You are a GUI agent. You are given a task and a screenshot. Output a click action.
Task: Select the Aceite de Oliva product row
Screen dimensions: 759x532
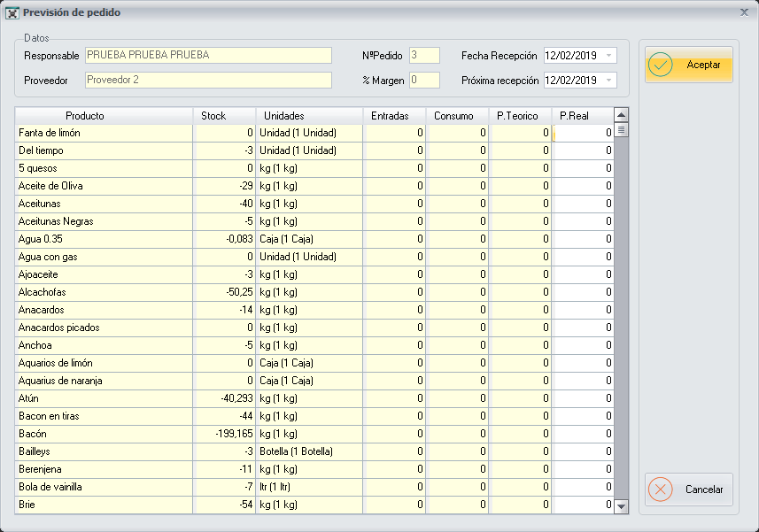tap(104, 186)
